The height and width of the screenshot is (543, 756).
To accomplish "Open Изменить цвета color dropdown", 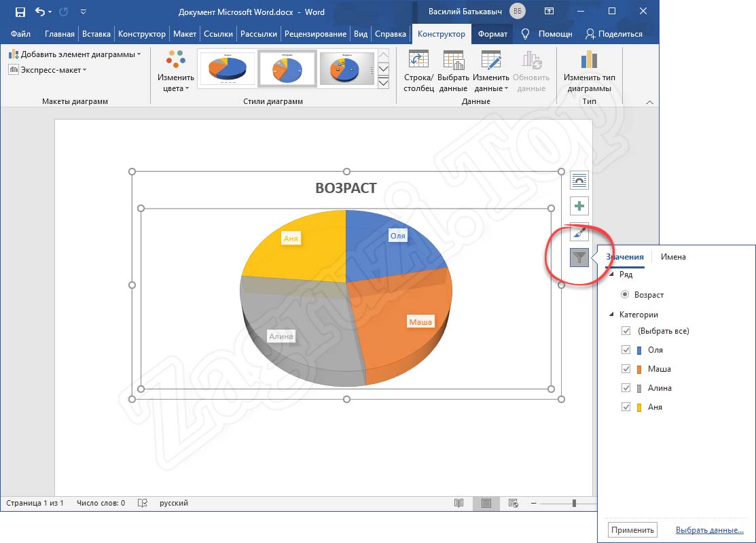I will pos(176,71).
